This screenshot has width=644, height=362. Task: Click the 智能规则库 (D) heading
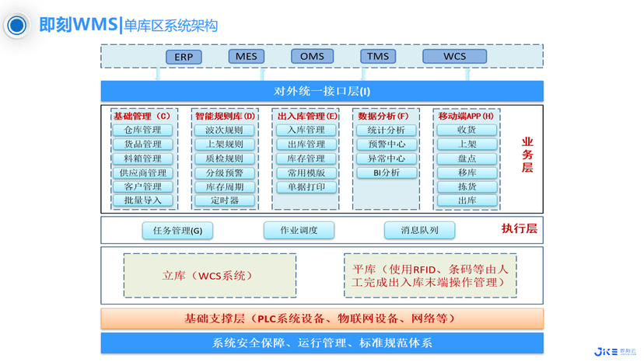[x=225, y=117]
